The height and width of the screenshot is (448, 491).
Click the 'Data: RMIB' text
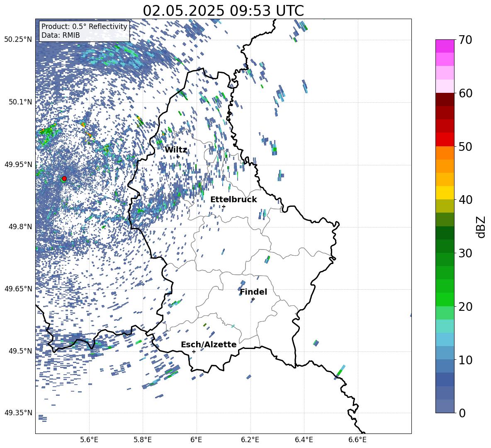pos(61,35)
